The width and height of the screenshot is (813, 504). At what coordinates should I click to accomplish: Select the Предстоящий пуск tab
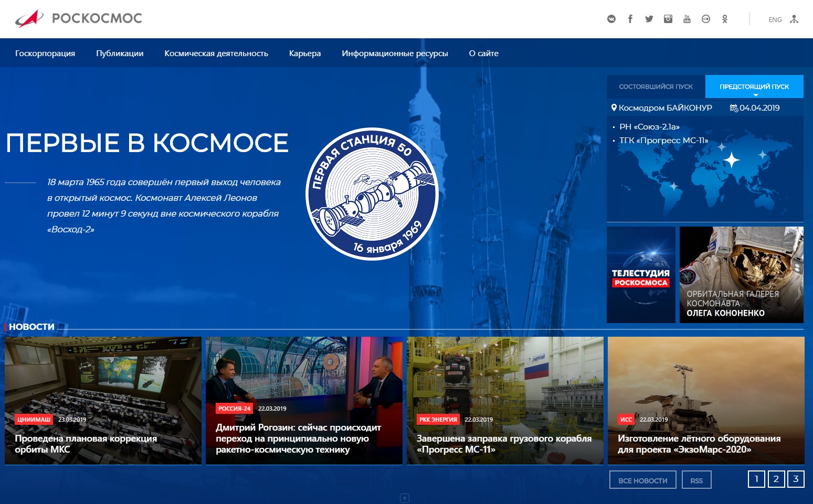(754, 87)
